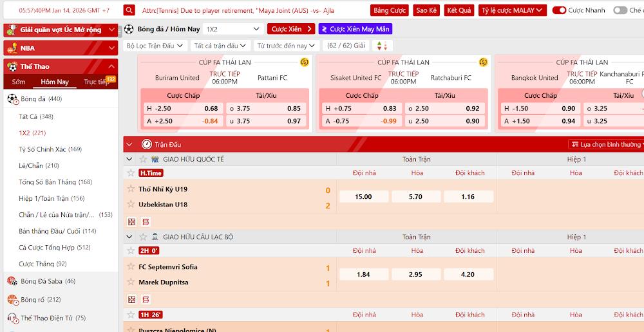Click the coin icon on Buriram United card
The height and width of the screenshot is (332, 644).
coord(305,62)
